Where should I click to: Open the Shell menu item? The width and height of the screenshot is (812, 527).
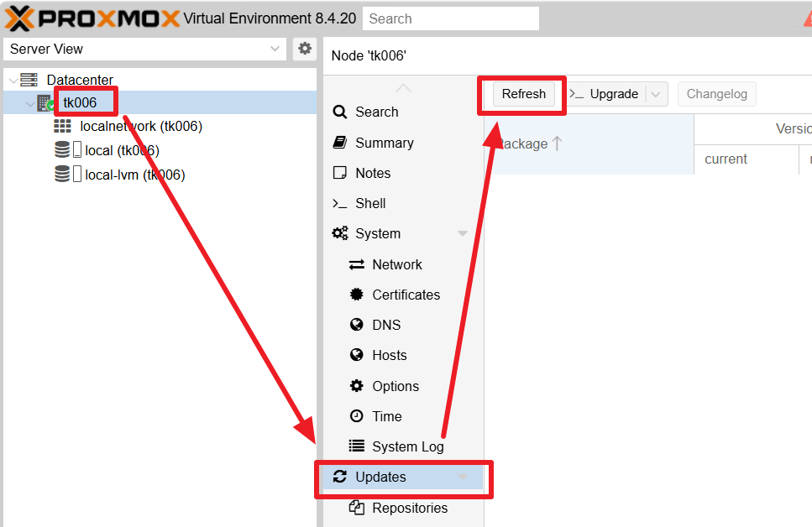[x=403, y=203]
